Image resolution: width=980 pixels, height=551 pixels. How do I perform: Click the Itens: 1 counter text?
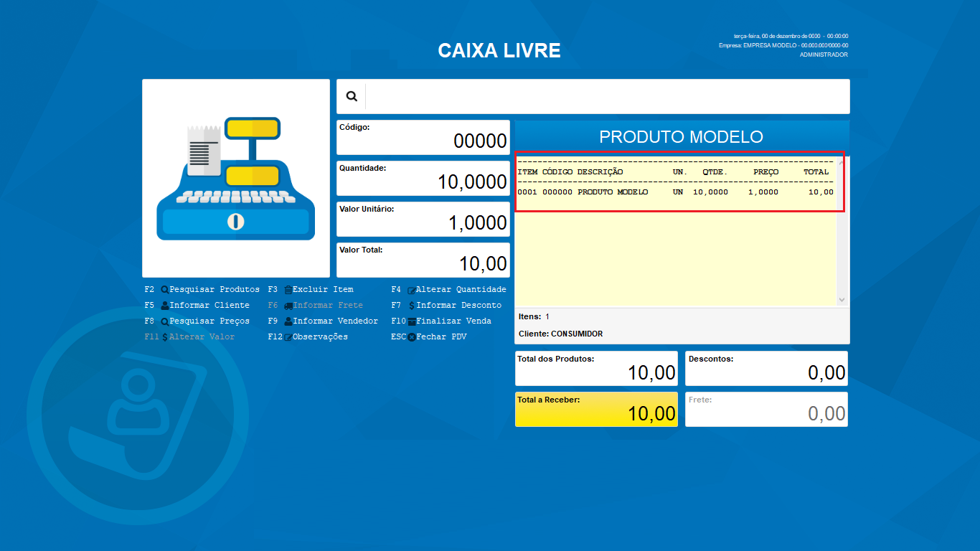[x=534, y=316]
